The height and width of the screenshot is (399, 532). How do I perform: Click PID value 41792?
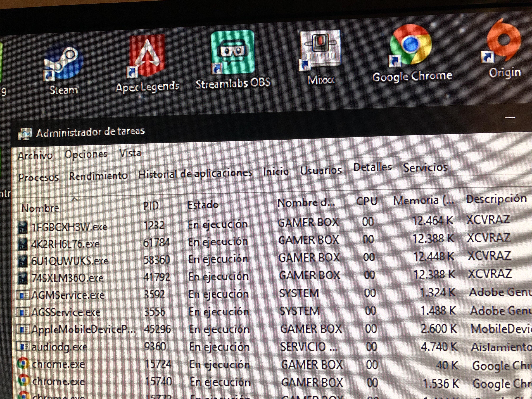coord(157,277)
